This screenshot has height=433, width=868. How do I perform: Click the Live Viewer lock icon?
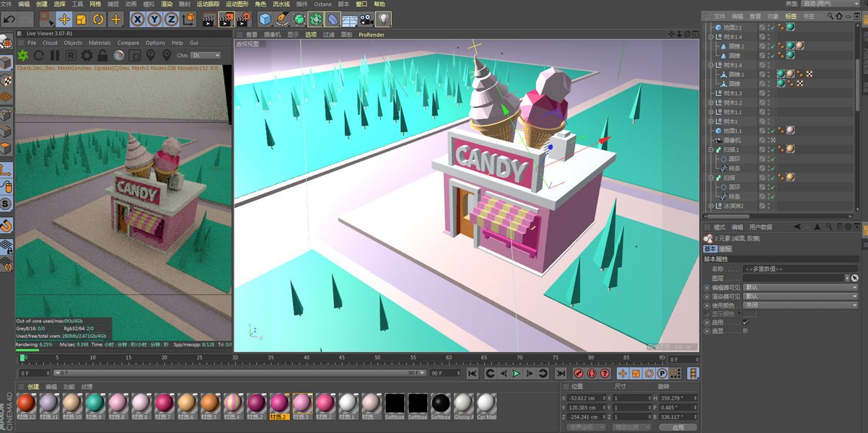tap(102, 55)
